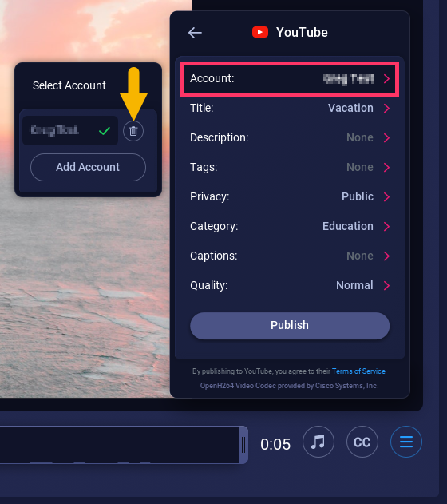Open the Tags setting row
Screen dimensions: 447x504
tap(290, 168)
